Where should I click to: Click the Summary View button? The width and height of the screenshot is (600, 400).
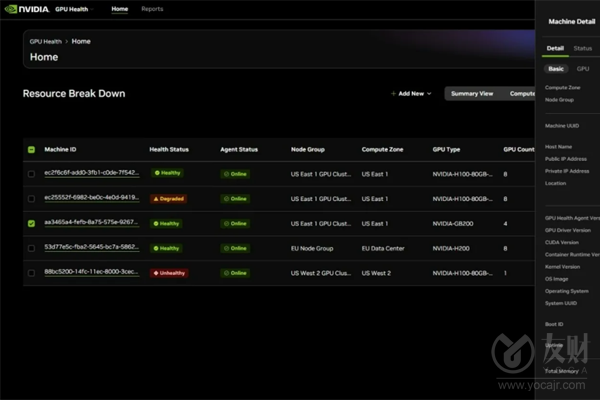coord(471,93)
